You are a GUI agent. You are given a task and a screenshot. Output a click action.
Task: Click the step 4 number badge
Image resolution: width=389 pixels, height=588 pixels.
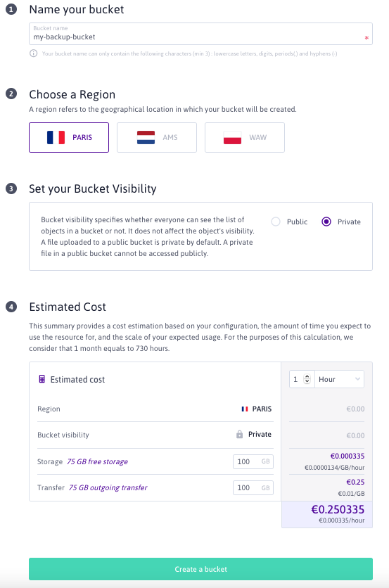pos(11,307)
